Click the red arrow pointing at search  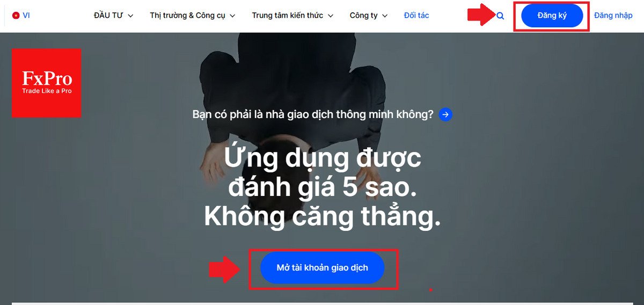click(480, 15)
